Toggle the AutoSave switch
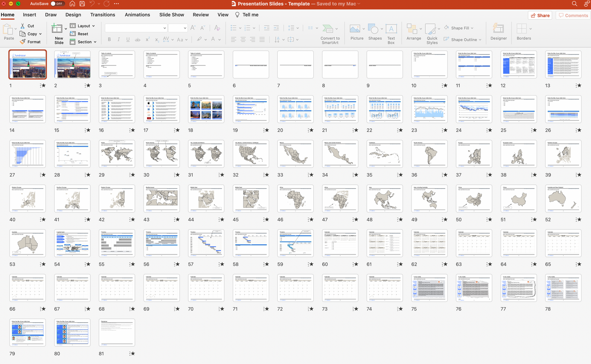The height and width of the screenshot is (364, 591). coord(57,4)
